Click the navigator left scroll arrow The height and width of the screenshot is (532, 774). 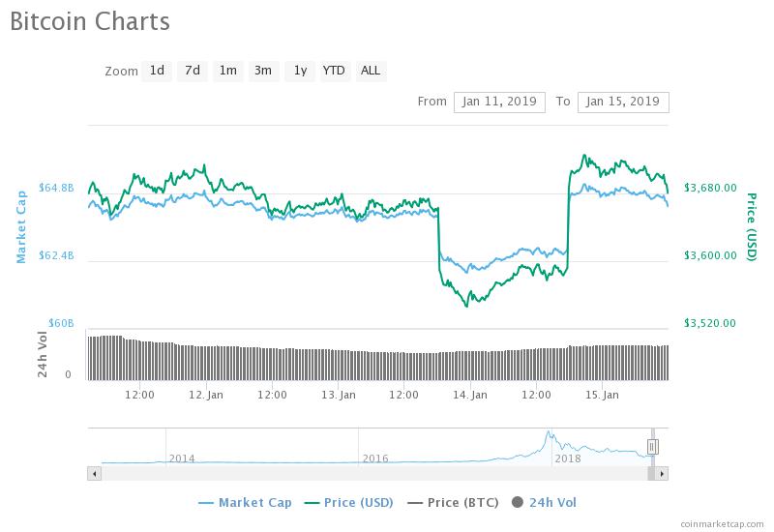pyautogui.click(x=94, y=474)
